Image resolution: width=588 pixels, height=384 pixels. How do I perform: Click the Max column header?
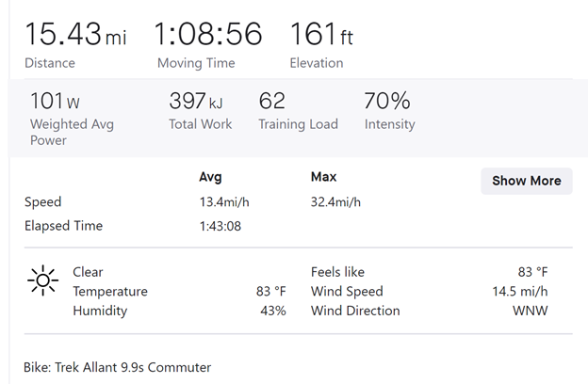click(x=323, y=177)
